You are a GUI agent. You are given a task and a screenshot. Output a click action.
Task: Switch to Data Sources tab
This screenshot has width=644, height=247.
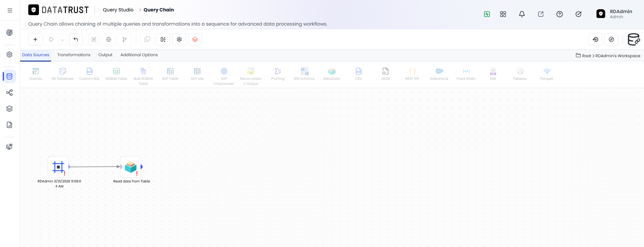pyautogui.click(x=36, y=55)
